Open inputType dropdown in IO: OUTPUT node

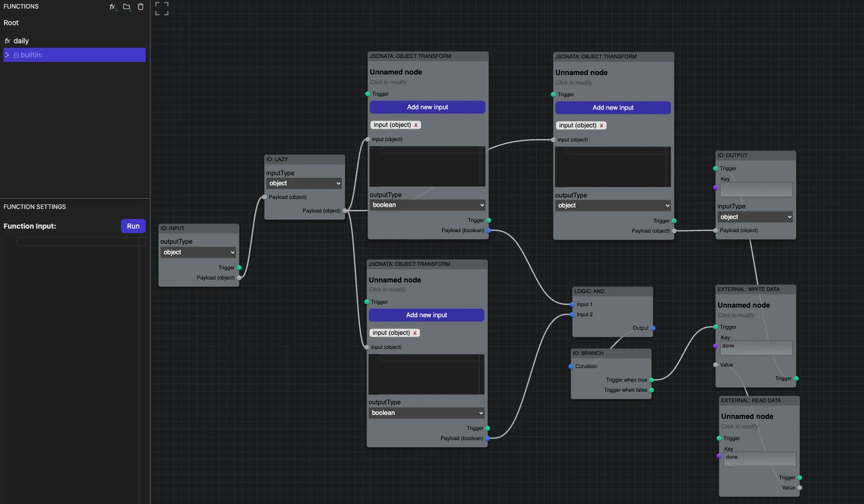(755, 217)
